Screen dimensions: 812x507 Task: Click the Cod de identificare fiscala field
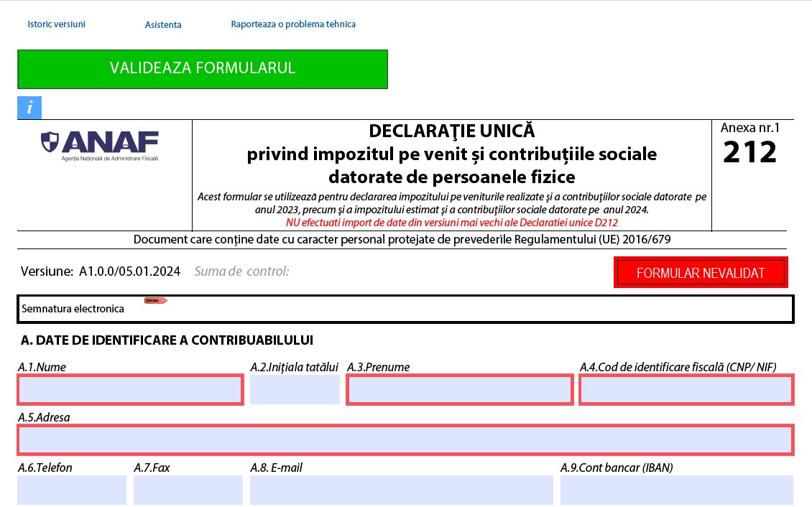point(686,390)
